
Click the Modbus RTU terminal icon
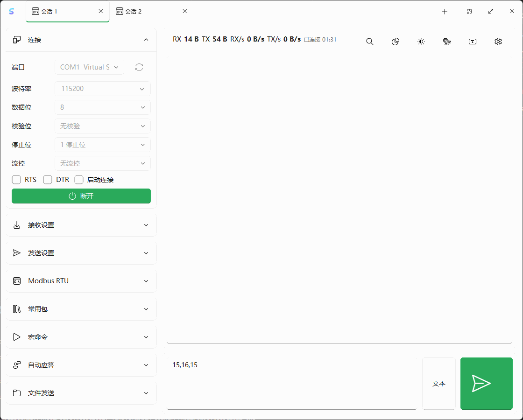pyautogui.click(x=17, y=281)
